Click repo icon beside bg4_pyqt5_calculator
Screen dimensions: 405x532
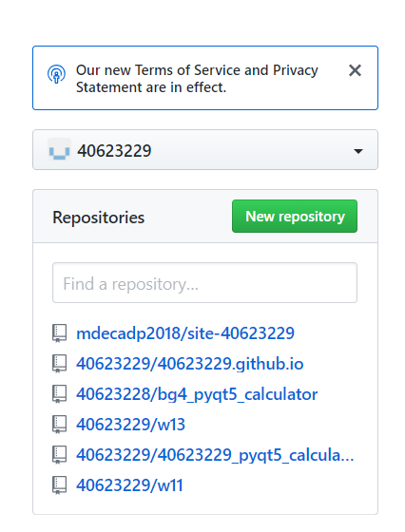pyautogui.click(x=59, y=394)
